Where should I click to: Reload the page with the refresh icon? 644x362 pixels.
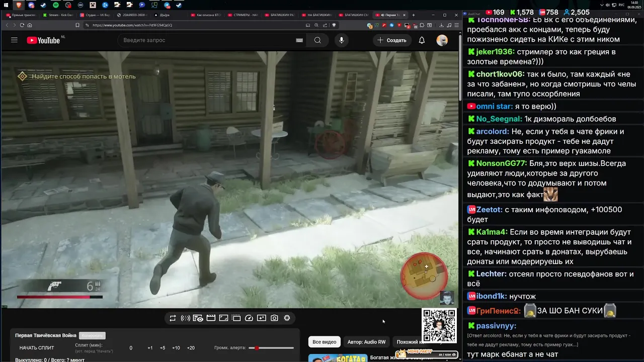click(x=22, y=25)
